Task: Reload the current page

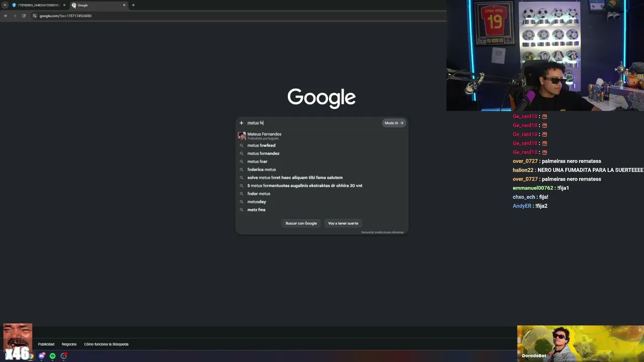Action: pyautogui.click(x=24, y=16)
